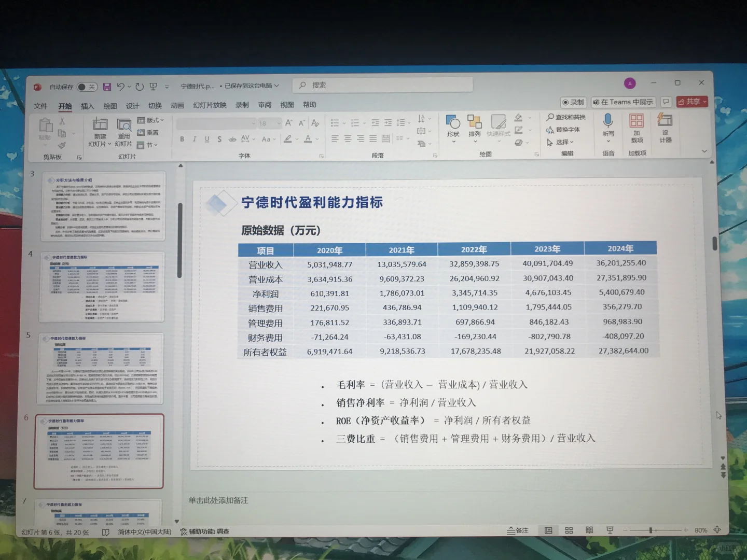
Task: Select slide 4 thumbnail
Action: (x=102, y=287)
